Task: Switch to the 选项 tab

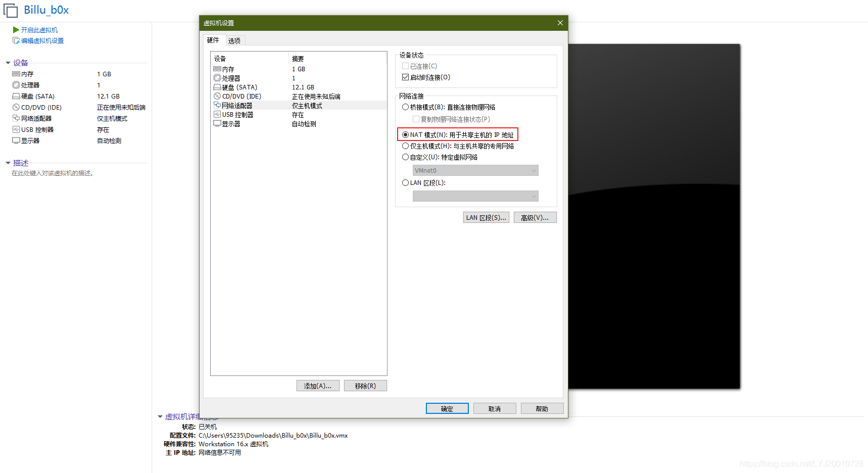Action: 234,41
